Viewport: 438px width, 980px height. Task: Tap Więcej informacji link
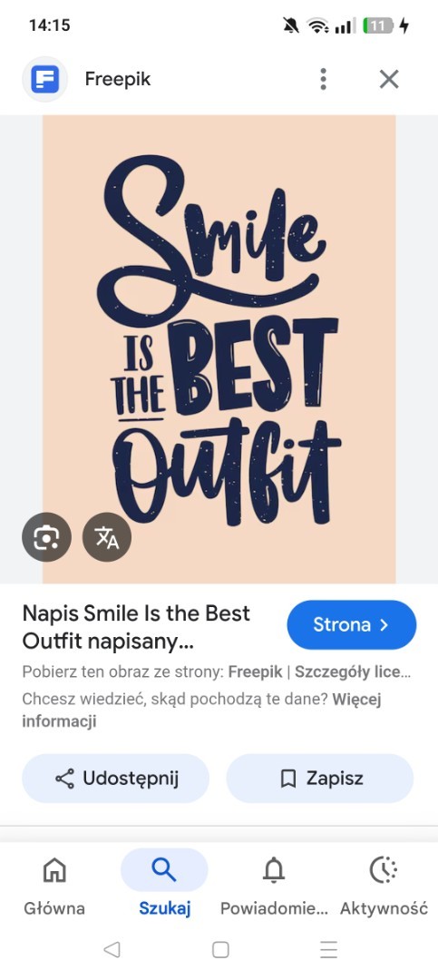point(201,710)
